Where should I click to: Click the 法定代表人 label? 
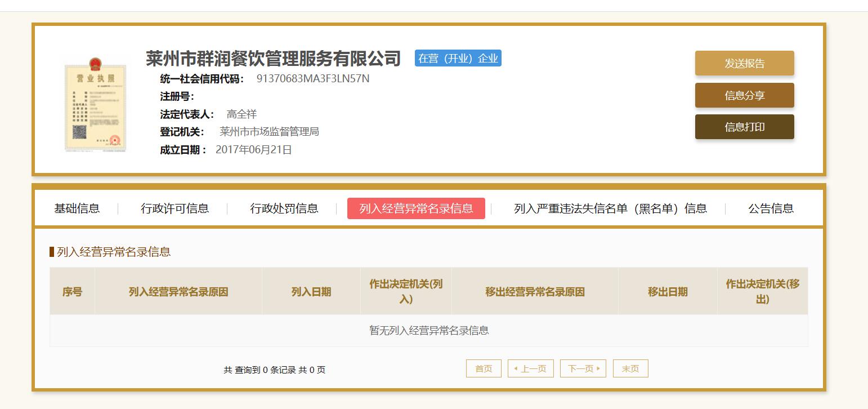pos(187,114)
